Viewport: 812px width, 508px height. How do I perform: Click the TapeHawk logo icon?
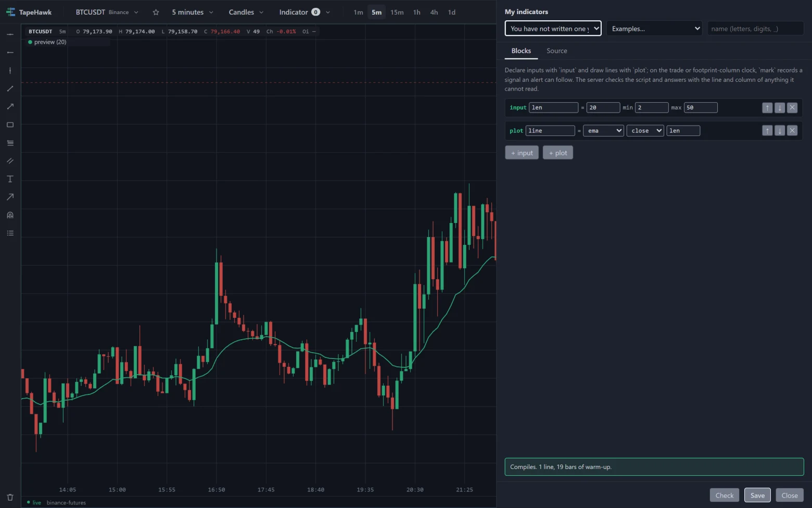pyautogui.click(x=10, y=12)
